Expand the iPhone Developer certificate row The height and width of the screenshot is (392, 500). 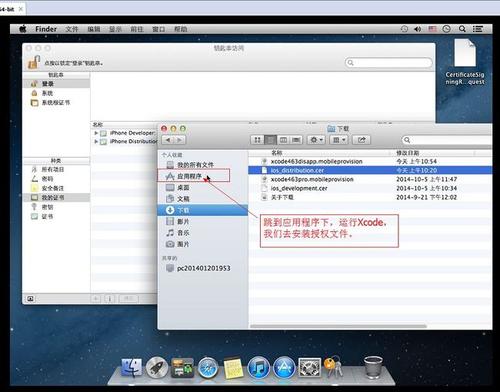click(x=96, y=133)
